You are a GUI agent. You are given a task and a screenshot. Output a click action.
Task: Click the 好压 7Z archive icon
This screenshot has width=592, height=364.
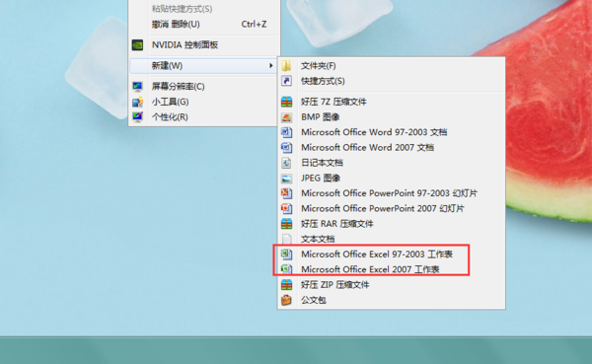point(286,102)
